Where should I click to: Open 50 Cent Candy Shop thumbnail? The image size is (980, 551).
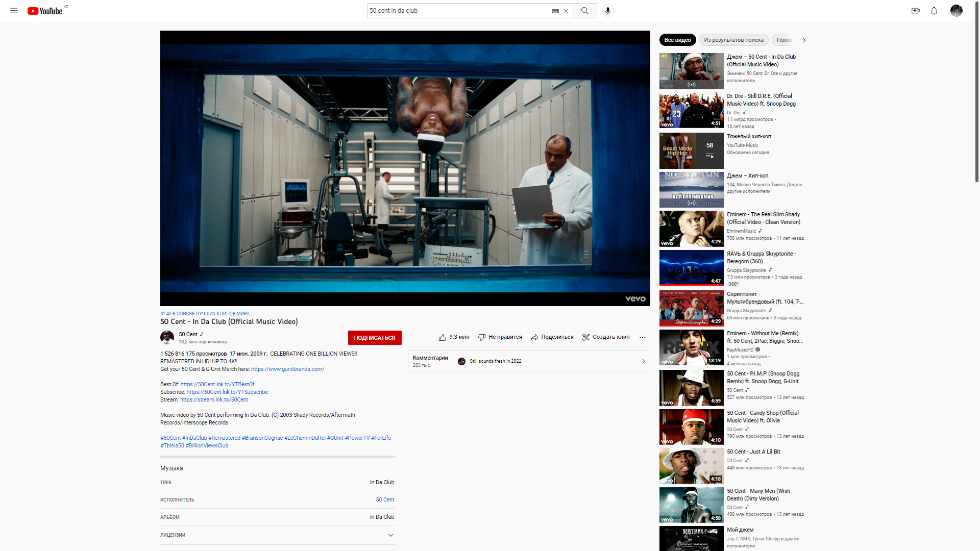pyautogui.click(x=691, y=427)
